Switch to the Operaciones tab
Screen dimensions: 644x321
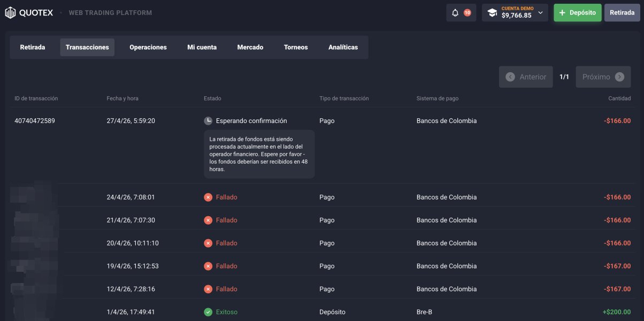[x=148, y=47]
